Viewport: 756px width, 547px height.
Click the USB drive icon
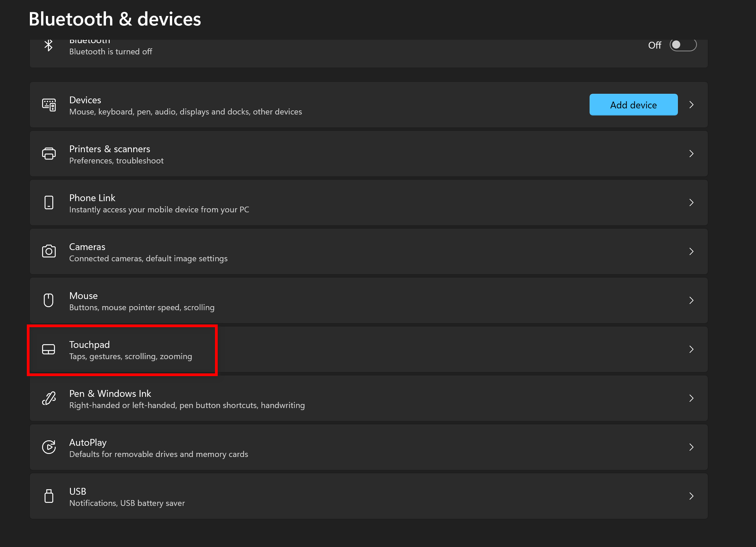pos(49,496)
